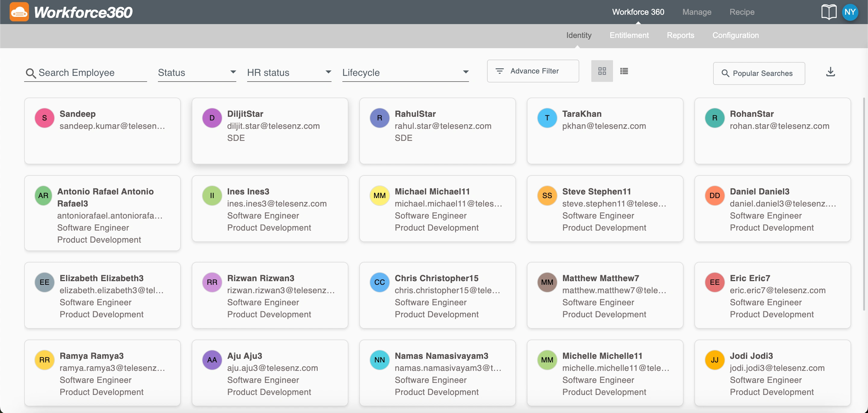Switch to list view layout

tap(624, 71)
